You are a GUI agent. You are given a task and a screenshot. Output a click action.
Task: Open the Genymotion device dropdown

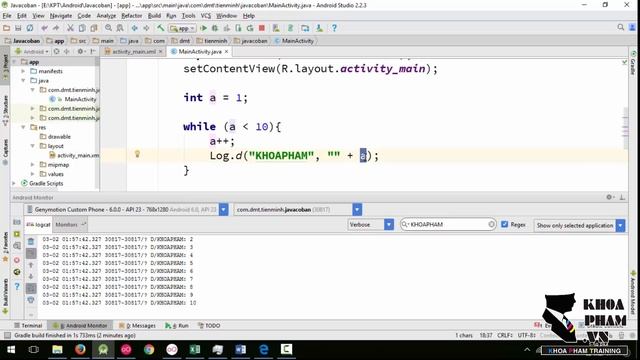[224, 210]
